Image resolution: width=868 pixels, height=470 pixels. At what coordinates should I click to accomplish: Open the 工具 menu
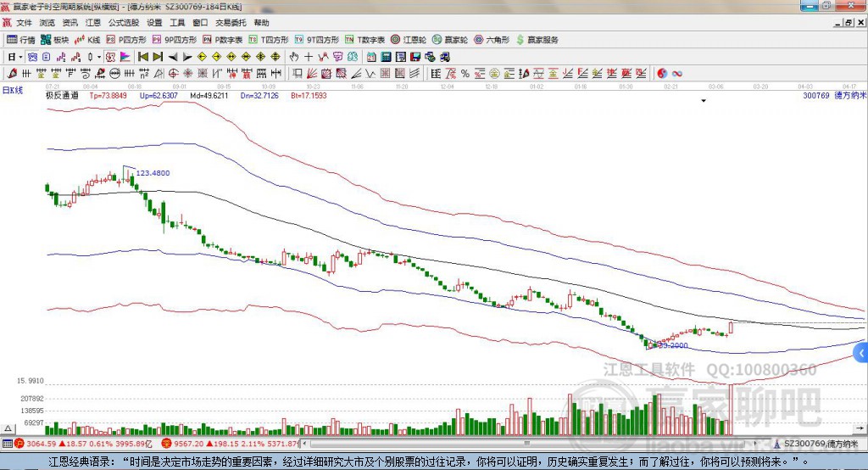177,23
